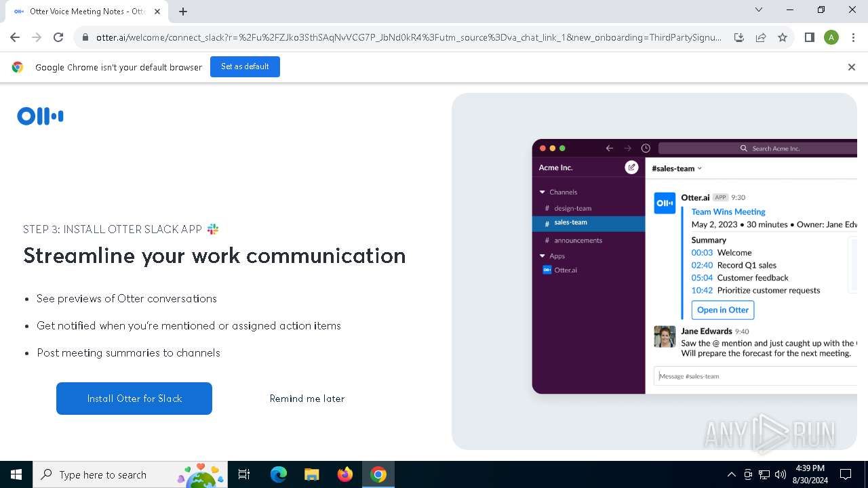The width and height of the screenshot is (868, 488).
Task: Click 'See previews of Otter conversations' text
Action: (x=127, y=299)
